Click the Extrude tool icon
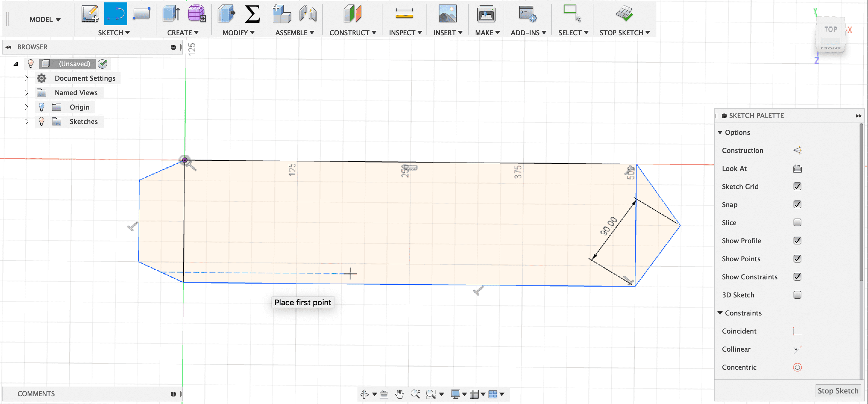Image resolution: width=868 pixels, height=404 pixels. pyautogui.click(x=171, y=14)
